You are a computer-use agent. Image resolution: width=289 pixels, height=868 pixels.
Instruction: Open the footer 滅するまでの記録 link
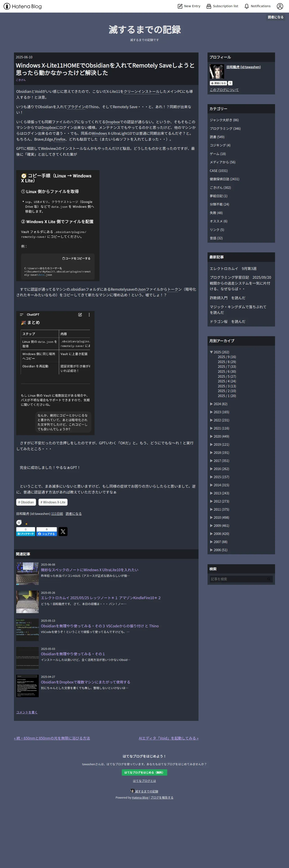[146, 791]
